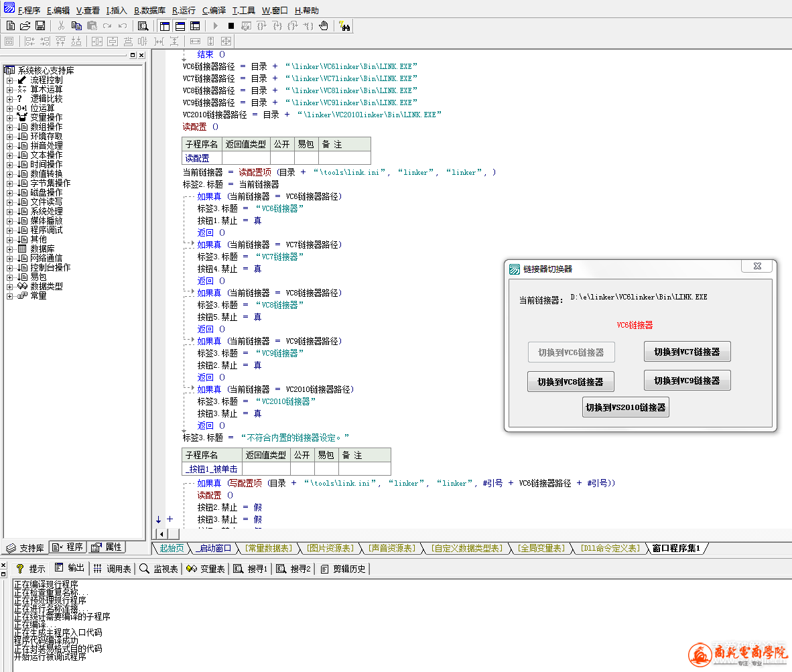Click the scissors cut icon

pyautogui.click(x=61, y=25)
